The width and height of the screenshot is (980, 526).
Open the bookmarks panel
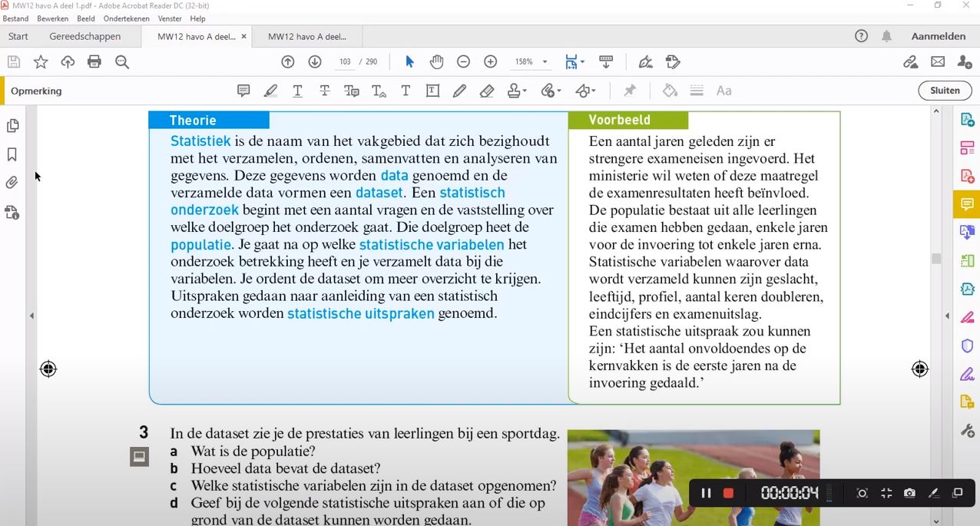(12, 154)
